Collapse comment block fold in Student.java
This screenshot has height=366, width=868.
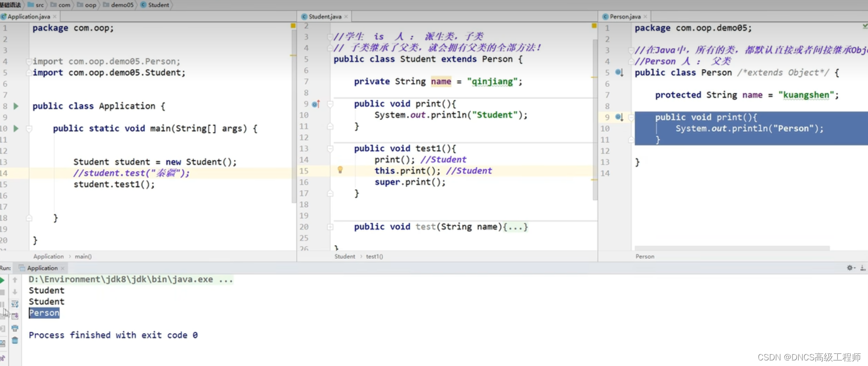(x=330, y=36)
